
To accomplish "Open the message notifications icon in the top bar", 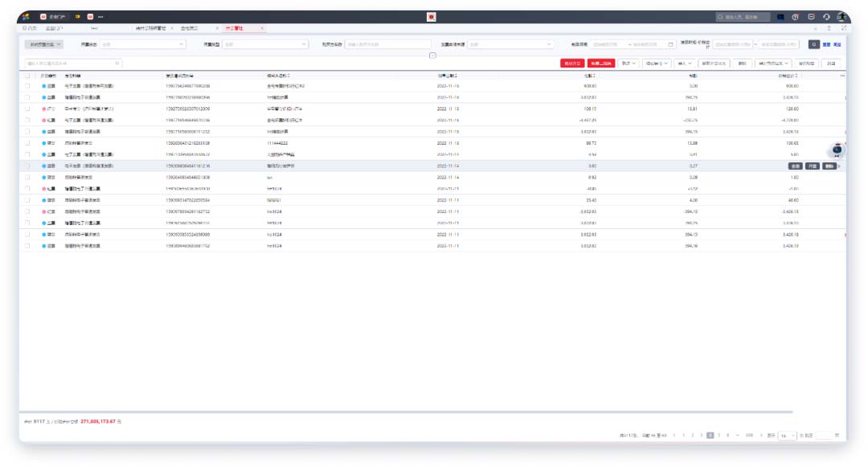I will pos(811,17).
